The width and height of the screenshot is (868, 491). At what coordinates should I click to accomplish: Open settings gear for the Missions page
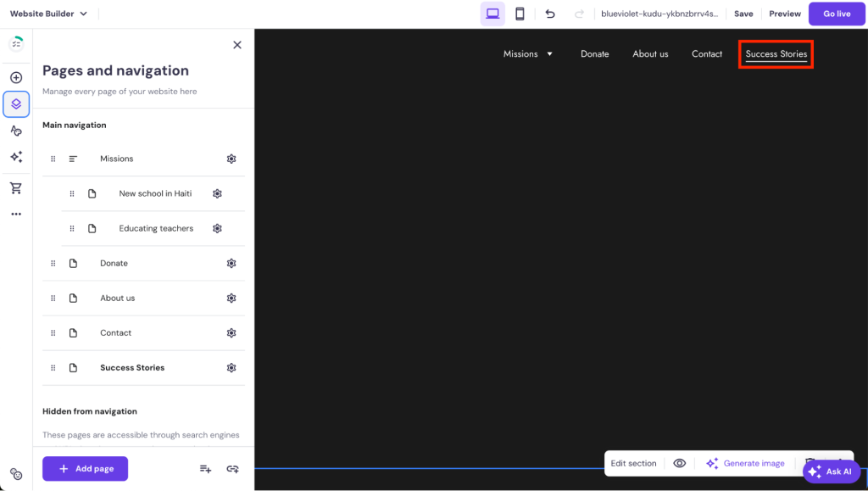[x=231, y=159]
